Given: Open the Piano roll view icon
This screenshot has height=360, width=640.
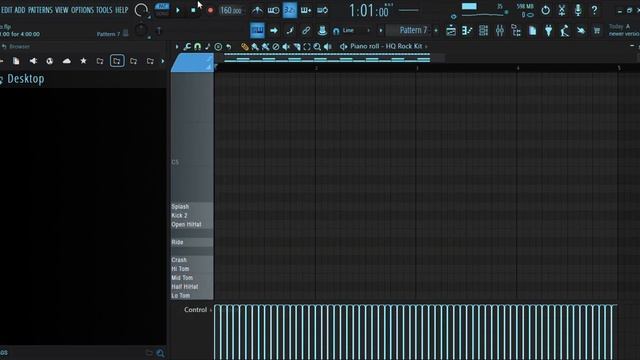Looking at the screenshot, I should point(467,30).
